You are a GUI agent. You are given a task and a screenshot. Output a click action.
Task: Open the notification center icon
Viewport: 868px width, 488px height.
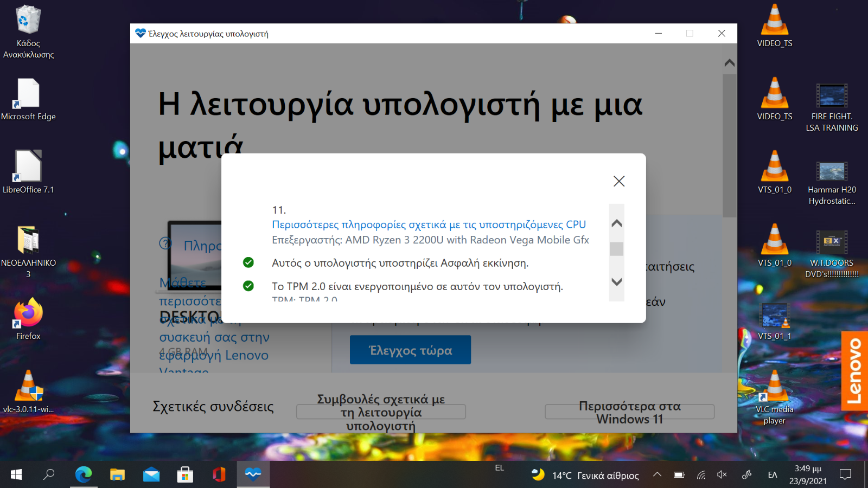point(845,474)
